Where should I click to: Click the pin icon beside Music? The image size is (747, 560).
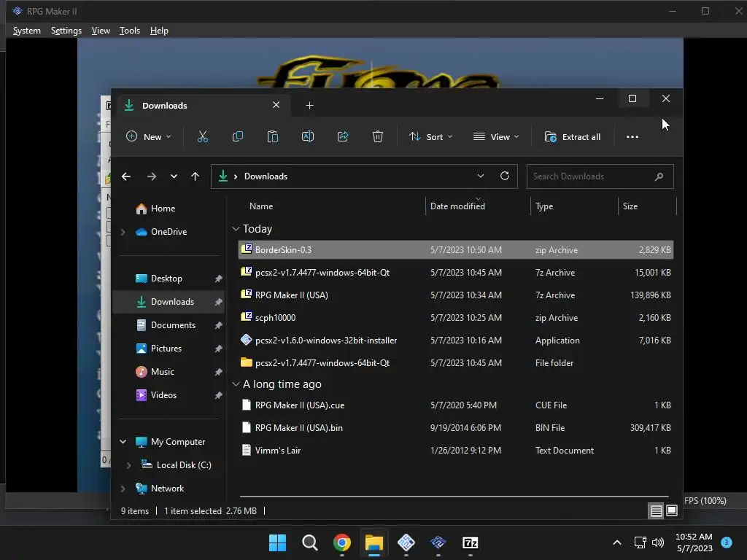(x=218, y=372)
